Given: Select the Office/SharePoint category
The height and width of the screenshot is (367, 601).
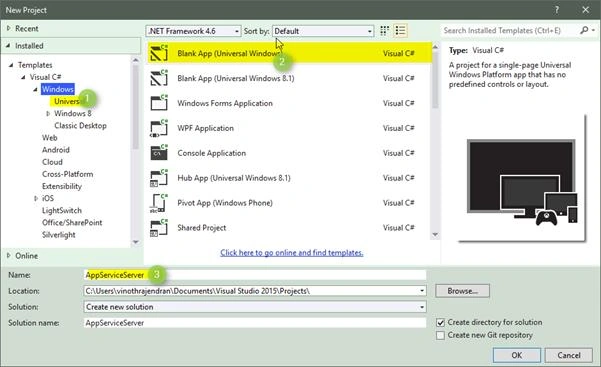Looking at the screenshot, I should [x=72, y=223].
